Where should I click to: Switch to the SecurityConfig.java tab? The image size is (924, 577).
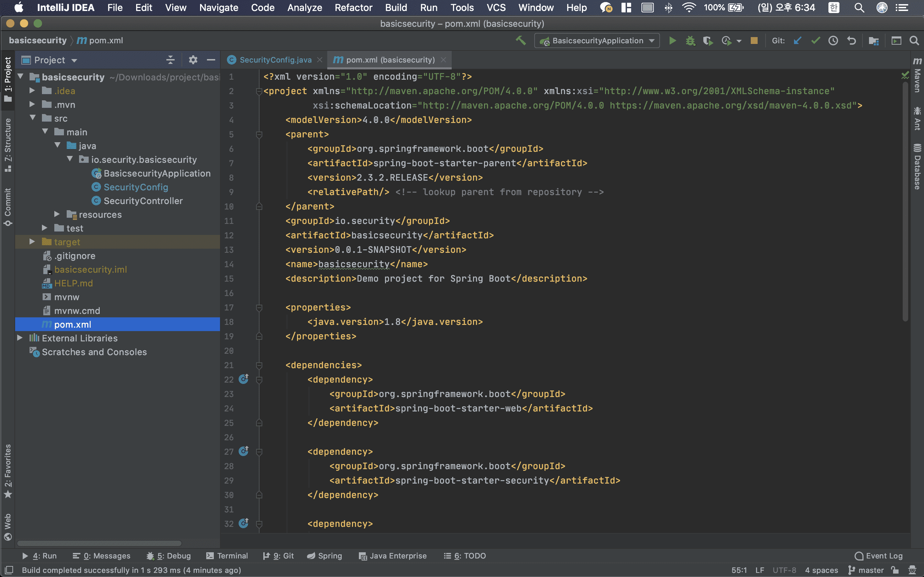(x=275, y=60)
